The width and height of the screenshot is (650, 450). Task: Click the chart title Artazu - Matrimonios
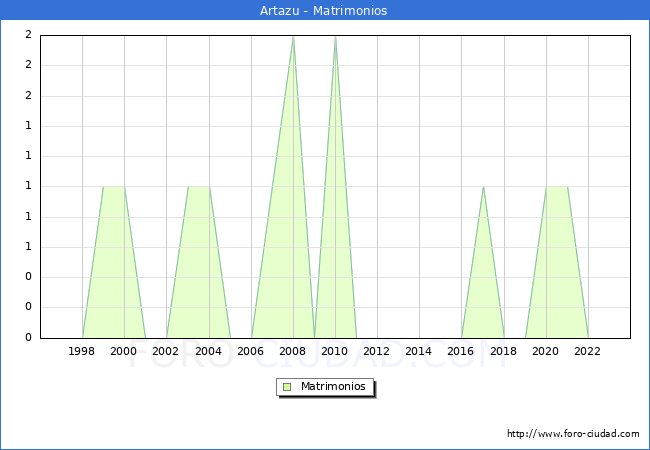[x=325, y=11]
